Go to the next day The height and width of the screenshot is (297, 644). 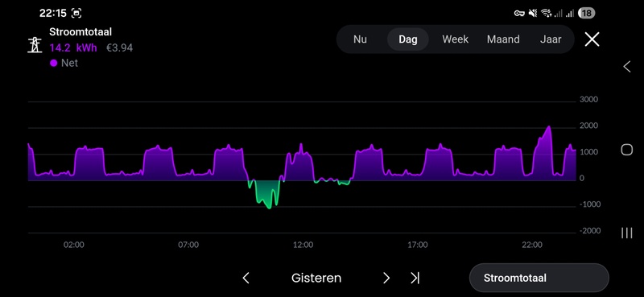(x=386, y=278)
